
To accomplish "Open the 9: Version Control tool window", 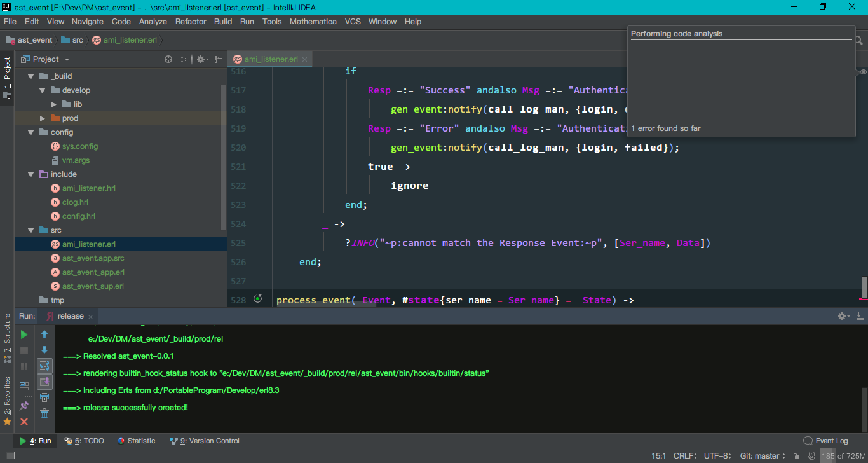I will (204, 441).
